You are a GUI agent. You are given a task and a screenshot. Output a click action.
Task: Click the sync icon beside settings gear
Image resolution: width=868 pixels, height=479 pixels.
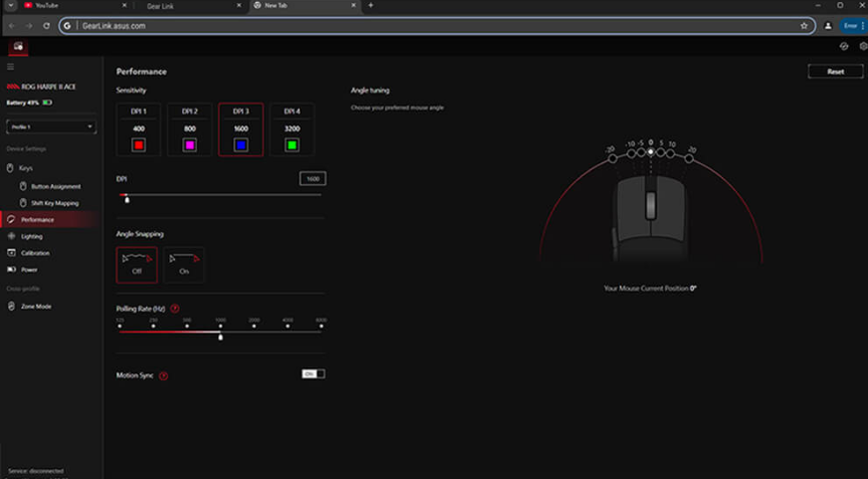tap(844, 47)
